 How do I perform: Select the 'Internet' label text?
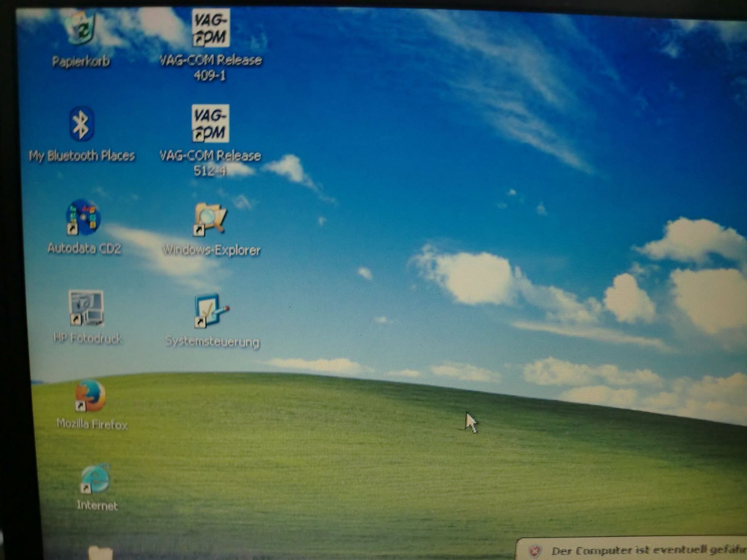coord(97,506)
